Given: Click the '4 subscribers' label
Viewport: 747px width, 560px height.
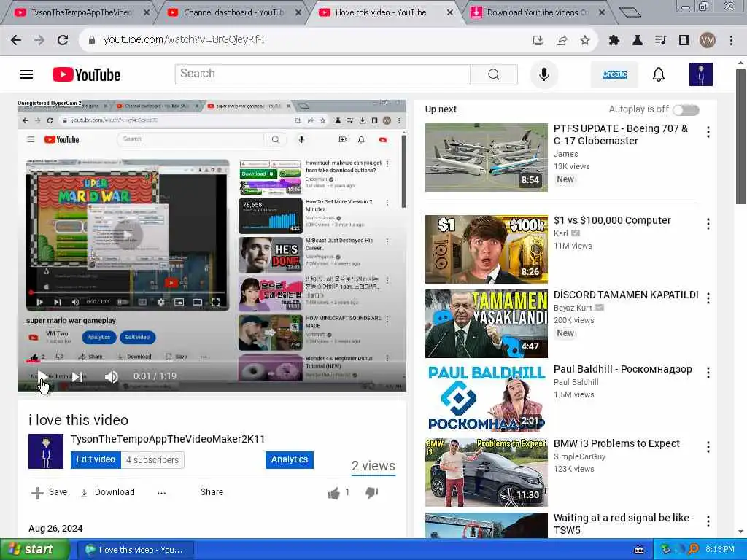Looking at the screenshot, I should [x=152, y=460].
